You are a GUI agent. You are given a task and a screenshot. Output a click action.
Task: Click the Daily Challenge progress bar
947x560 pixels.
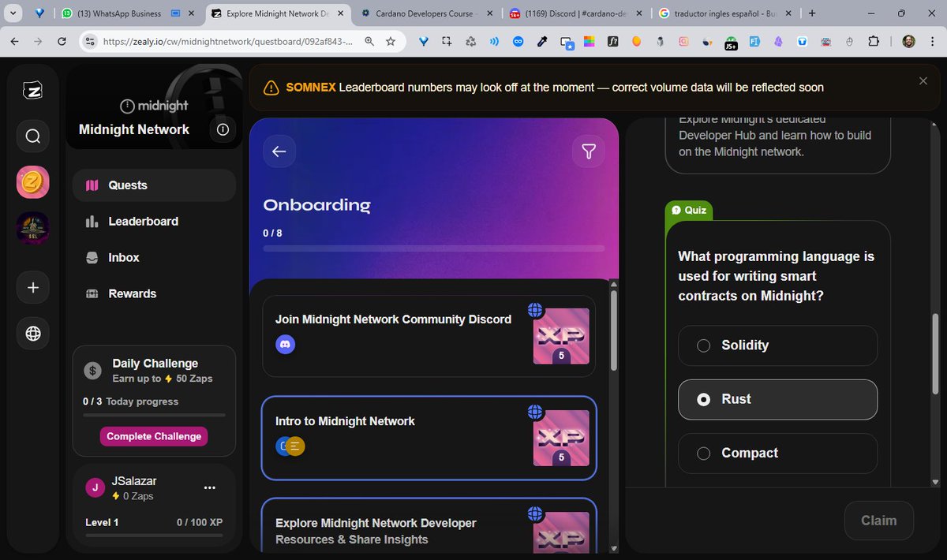pos(154,415)
